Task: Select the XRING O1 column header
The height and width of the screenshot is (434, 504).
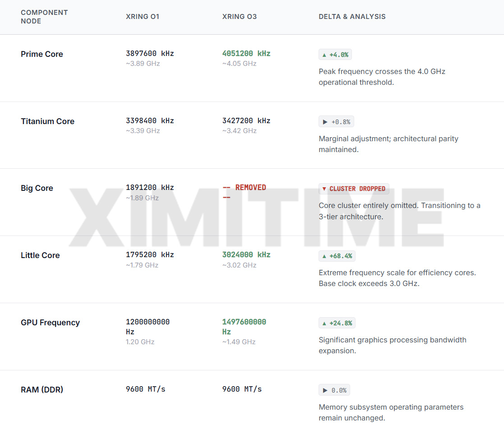Action: (143, 17)
